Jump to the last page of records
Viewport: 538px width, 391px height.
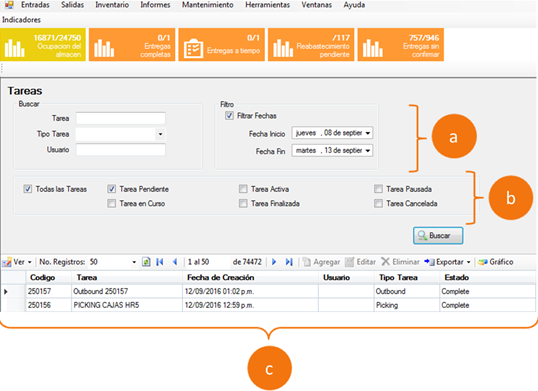289,262
